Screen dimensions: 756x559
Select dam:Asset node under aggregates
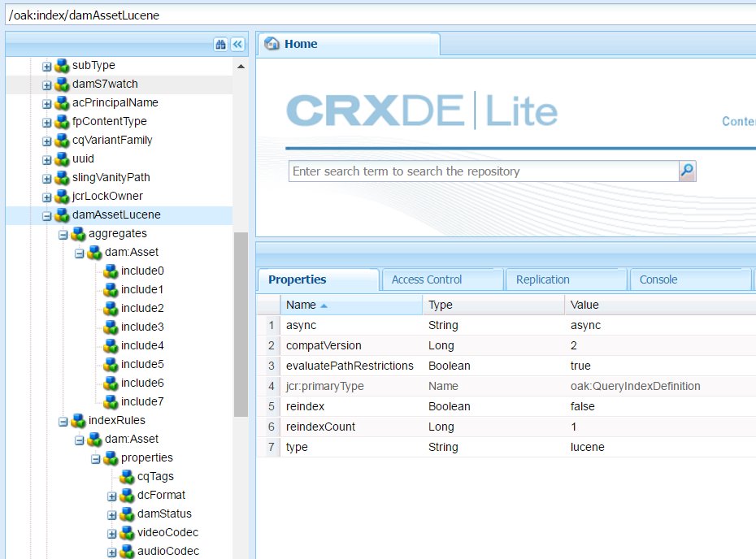coord(132,253)
